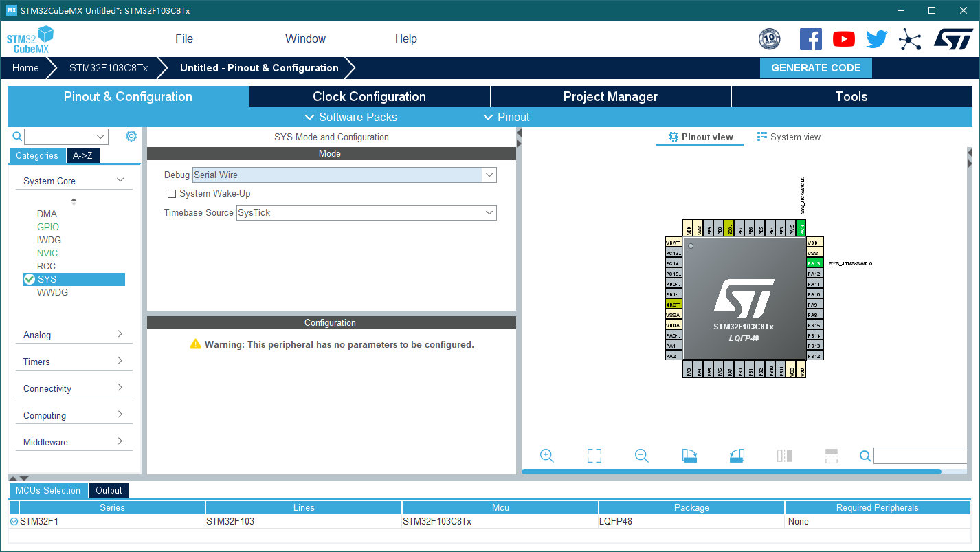Image resolution: width=980 pixels, height=552 pixels.
Task: Click the ST Community sharing icon in the header
Action: tap(910, 39)
